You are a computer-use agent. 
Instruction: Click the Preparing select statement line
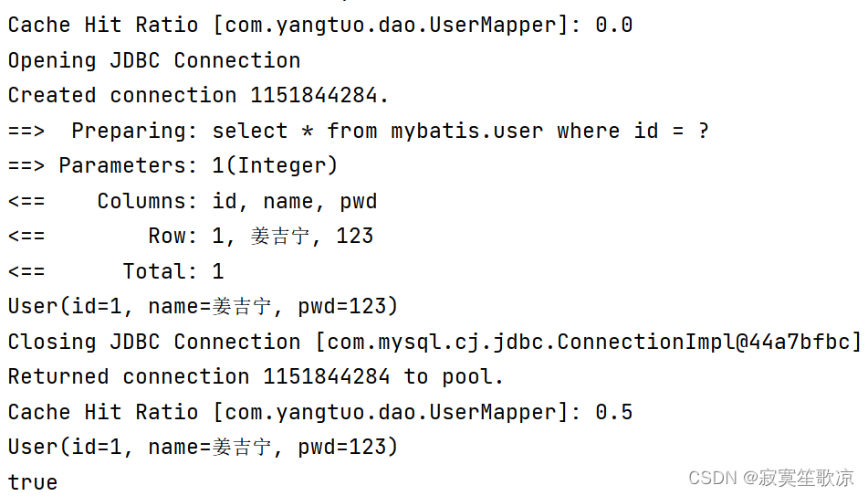(x=358, y=132)
